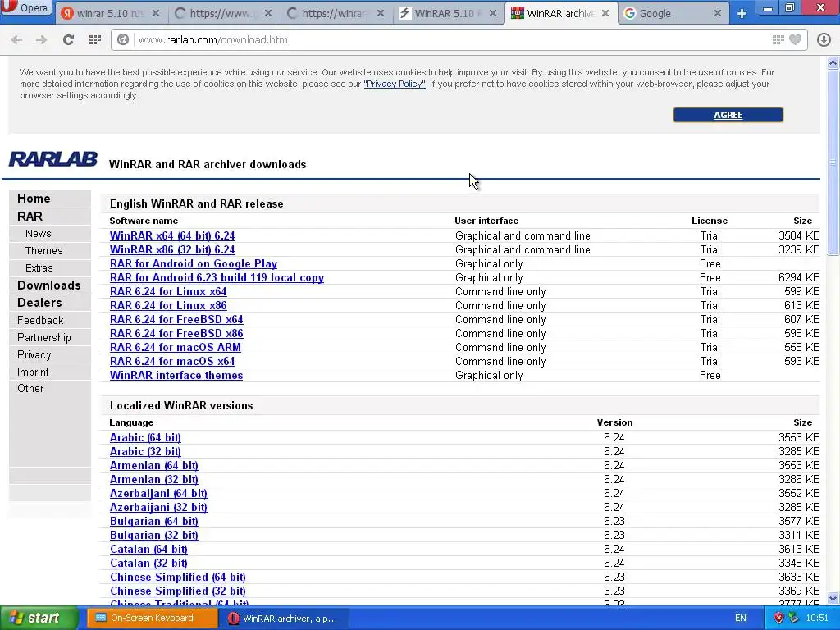The image size is (840, 630).
Task: Download Azerbaijani (32 bit) version
Action: click(x=158, y=507)
